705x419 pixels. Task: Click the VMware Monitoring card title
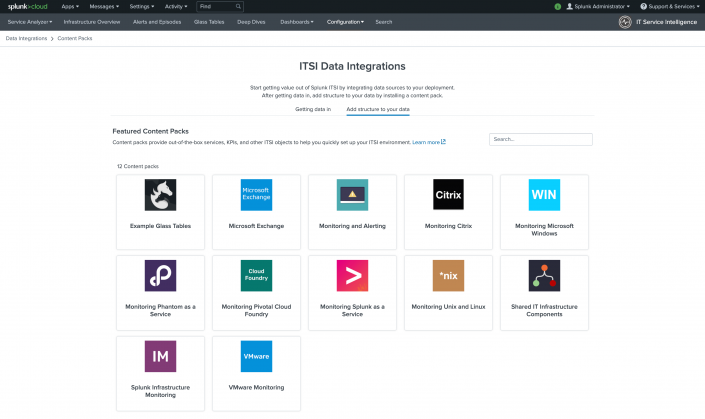point(256,387)
